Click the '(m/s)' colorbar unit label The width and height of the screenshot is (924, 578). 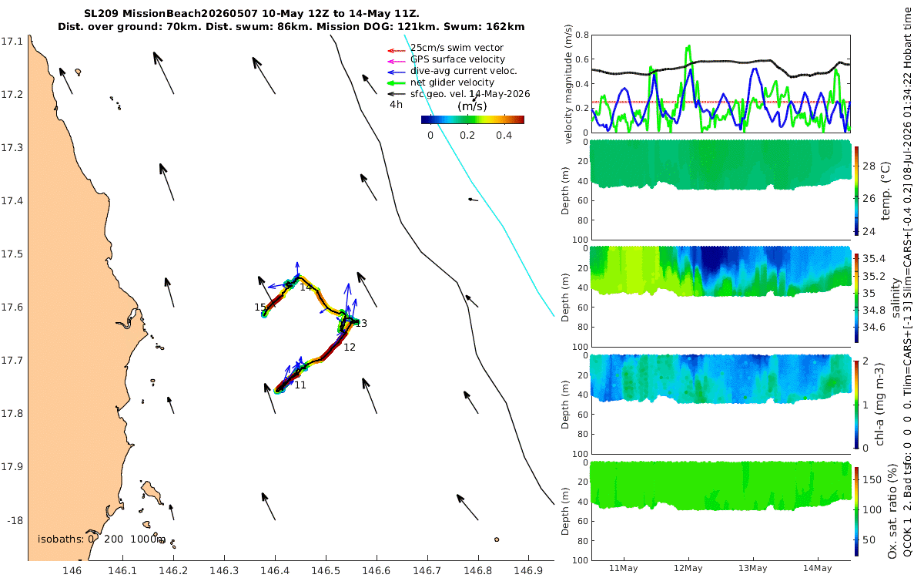472,106
